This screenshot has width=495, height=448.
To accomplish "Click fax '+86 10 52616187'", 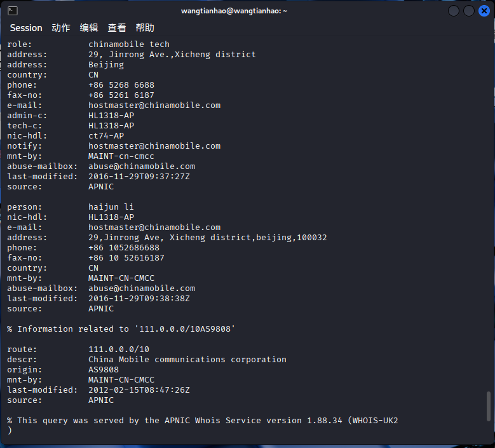I will coord(126,257).
